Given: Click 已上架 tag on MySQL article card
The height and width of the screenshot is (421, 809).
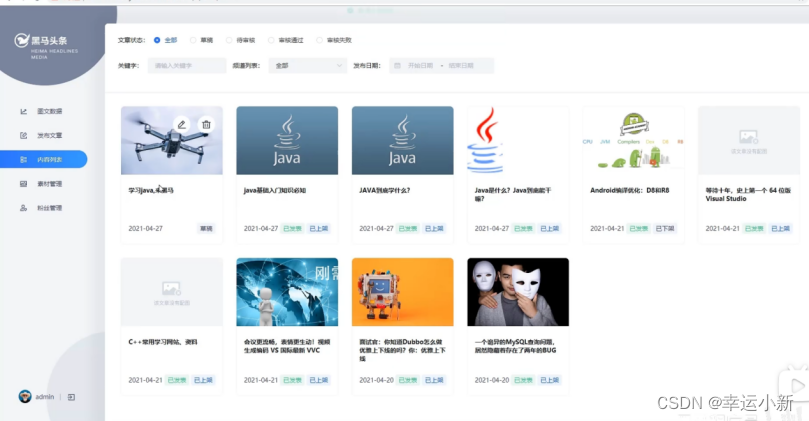Looking at the screenshot, I should (549, 380).
